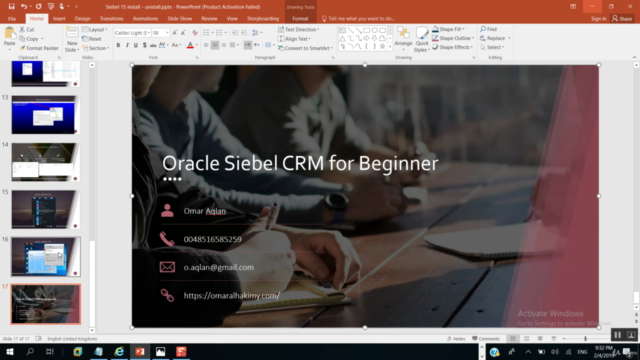The width and height of the screenshot is (640, 360).
Task: Increase the font size
Action: [175, 33]
